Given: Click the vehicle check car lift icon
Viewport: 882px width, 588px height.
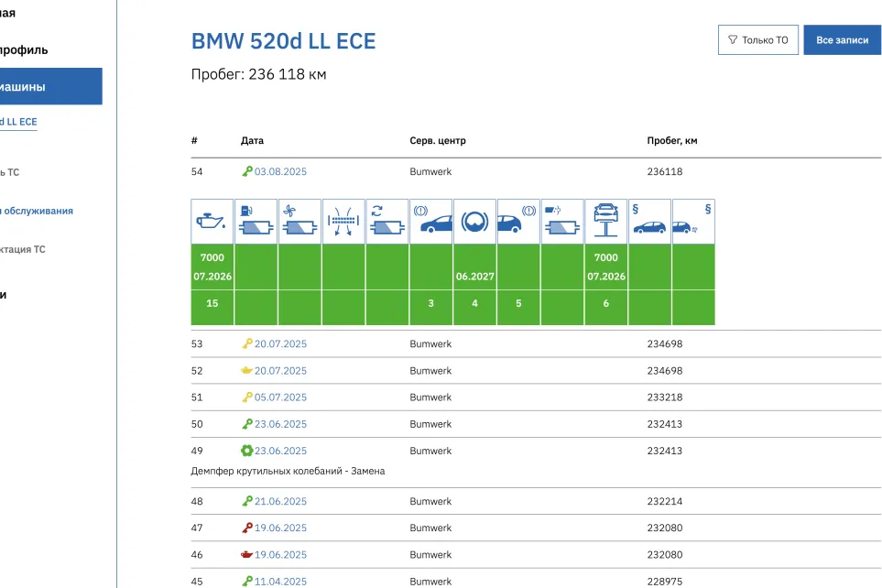Looking at the screenshot, I should 606,221.
